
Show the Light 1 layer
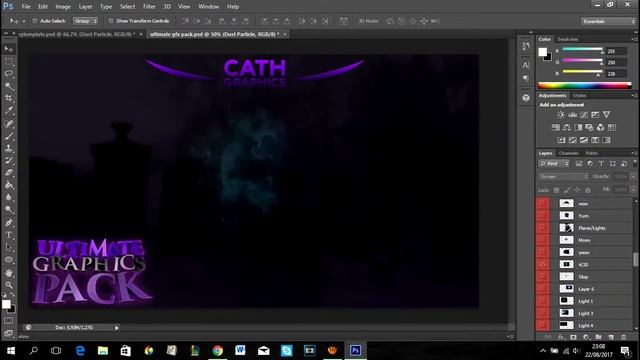[542, 301]
